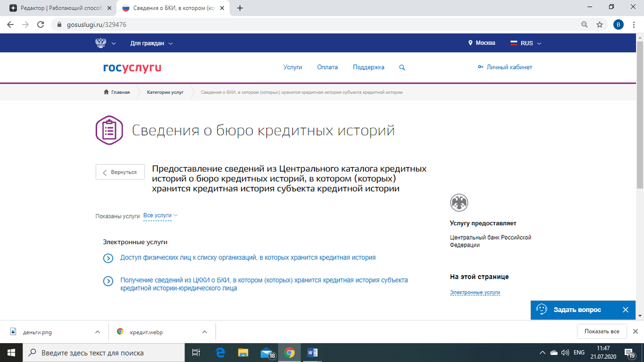Open the 'Все услуги' filter dropdown

coord(160,216)
